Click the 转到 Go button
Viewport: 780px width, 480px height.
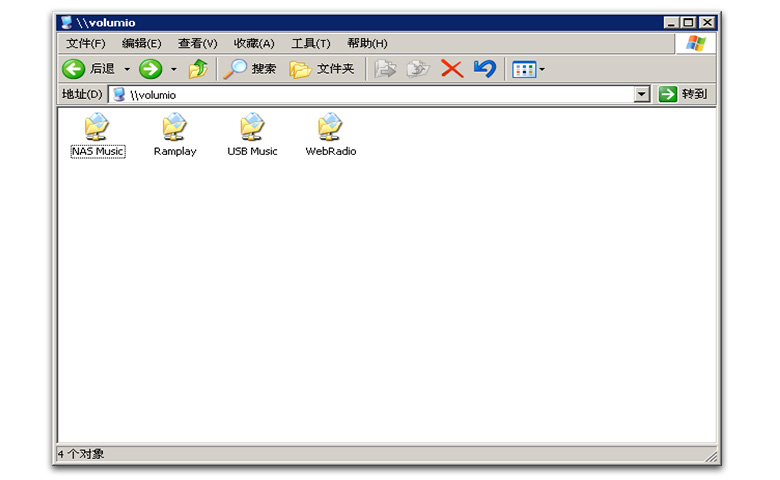coord(683,94)
